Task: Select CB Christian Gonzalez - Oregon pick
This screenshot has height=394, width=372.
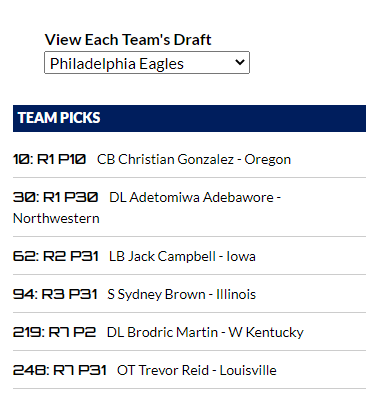Action: [194, 159]
